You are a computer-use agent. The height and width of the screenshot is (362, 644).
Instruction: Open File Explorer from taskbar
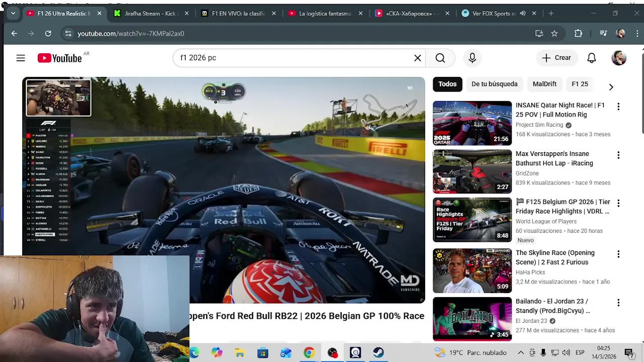239,352
